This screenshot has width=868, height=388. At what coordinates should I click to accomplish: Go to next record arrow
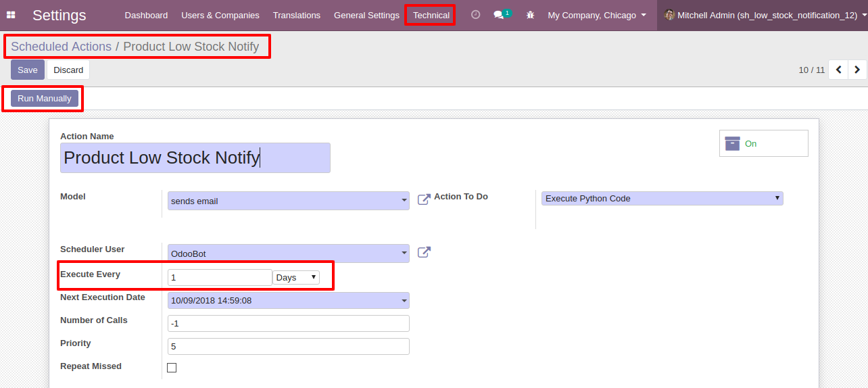click(x=857, y=70)
